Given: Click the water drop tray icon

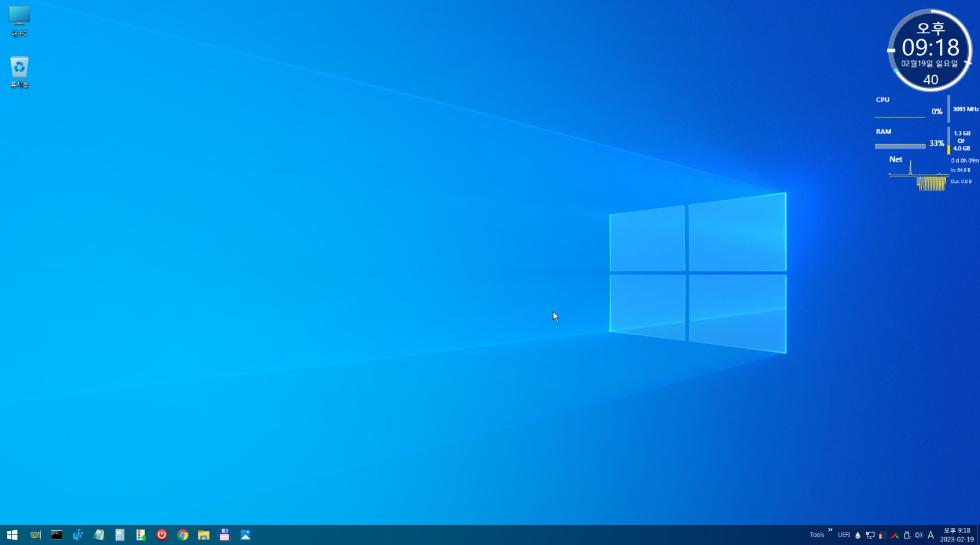Looking at the screenshot, I should pos(857,535).
